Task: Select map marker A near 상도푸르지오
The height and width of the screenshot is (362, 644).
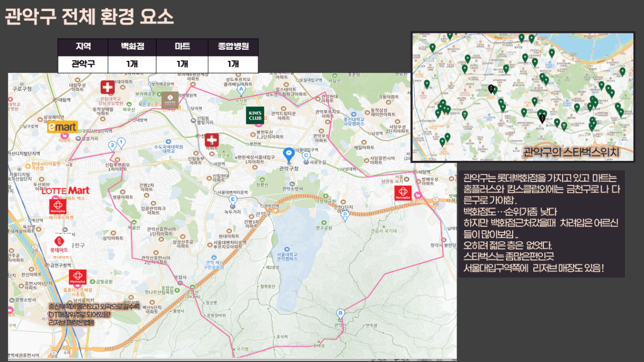Action: (x=241, y=91)
